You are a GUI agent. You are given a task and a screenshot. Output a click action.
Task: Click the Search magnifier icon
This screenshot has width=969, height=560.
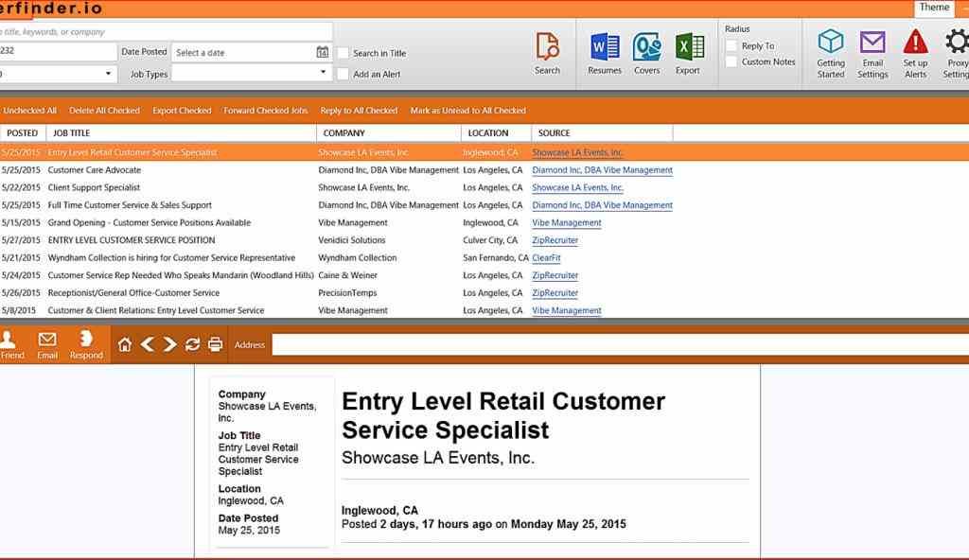(x=547, y=47)
